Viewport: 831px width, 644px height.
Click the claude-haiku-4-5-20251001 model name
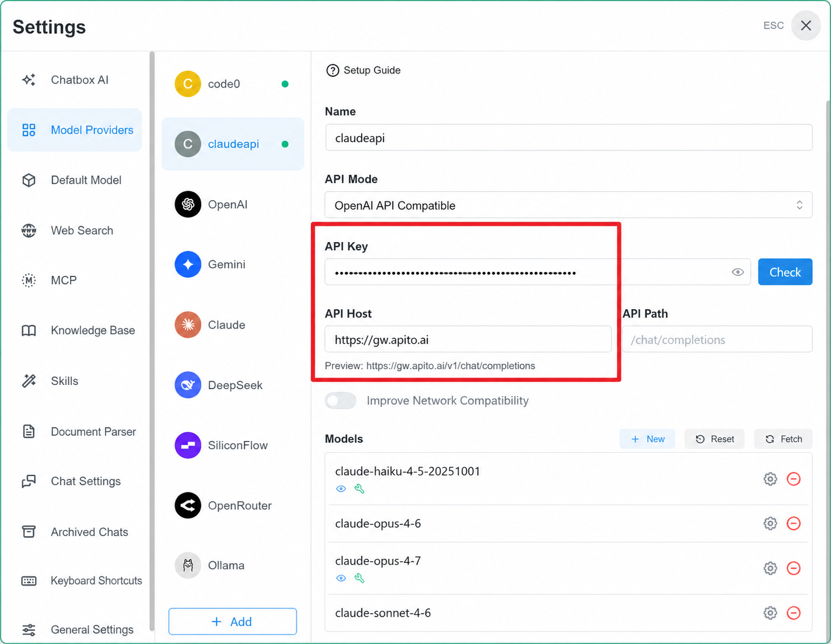pos(408,471)
